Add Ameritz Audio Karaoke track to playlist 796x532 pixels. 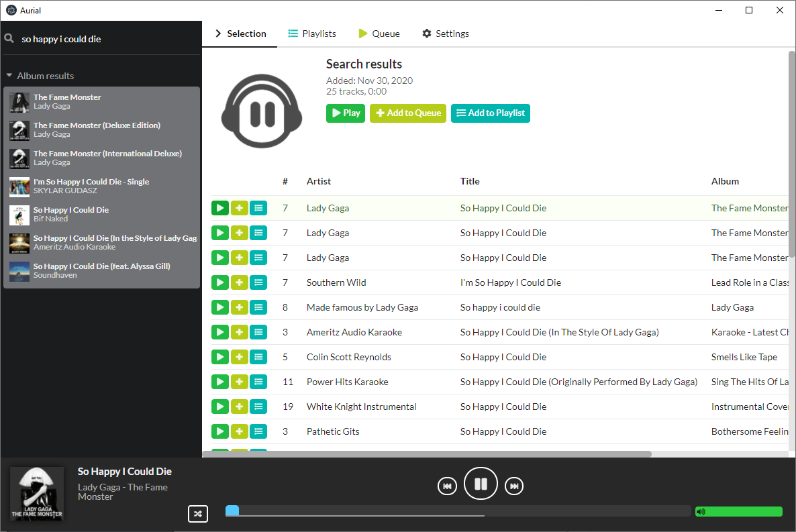(258, 333)
